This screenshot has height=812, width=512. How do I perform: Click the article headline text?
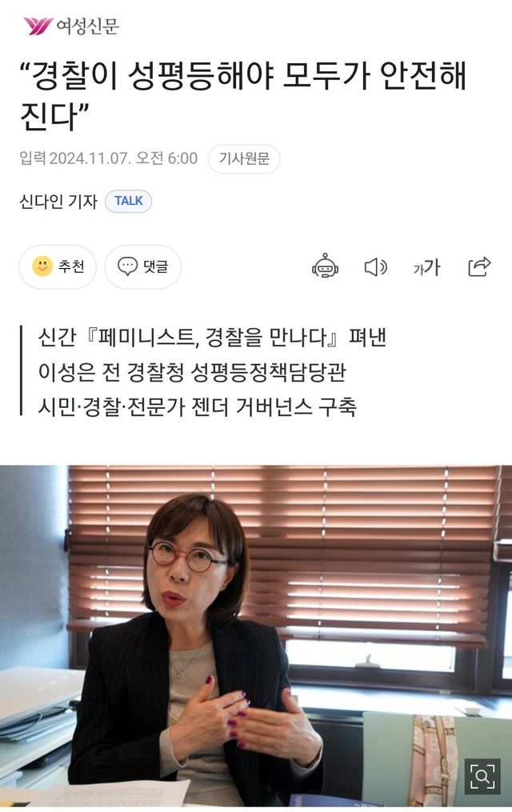(243, 96)
